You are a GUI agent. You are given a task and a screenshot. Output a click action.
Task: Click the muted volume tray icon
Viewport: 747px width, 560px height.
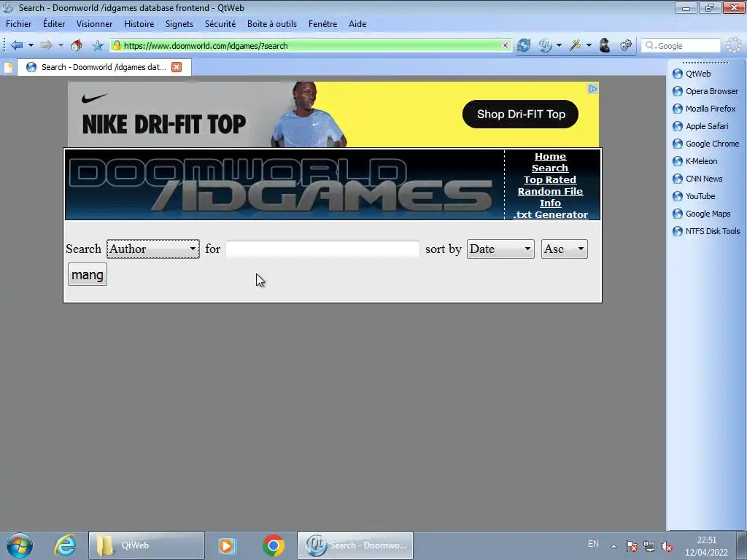point(667,547)
